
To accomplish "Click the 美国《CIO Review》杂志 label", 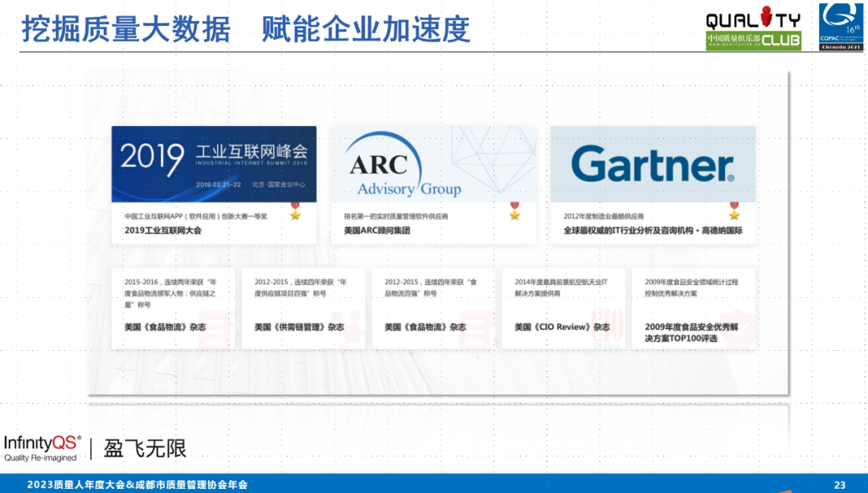I will click(x=563, y=327).
